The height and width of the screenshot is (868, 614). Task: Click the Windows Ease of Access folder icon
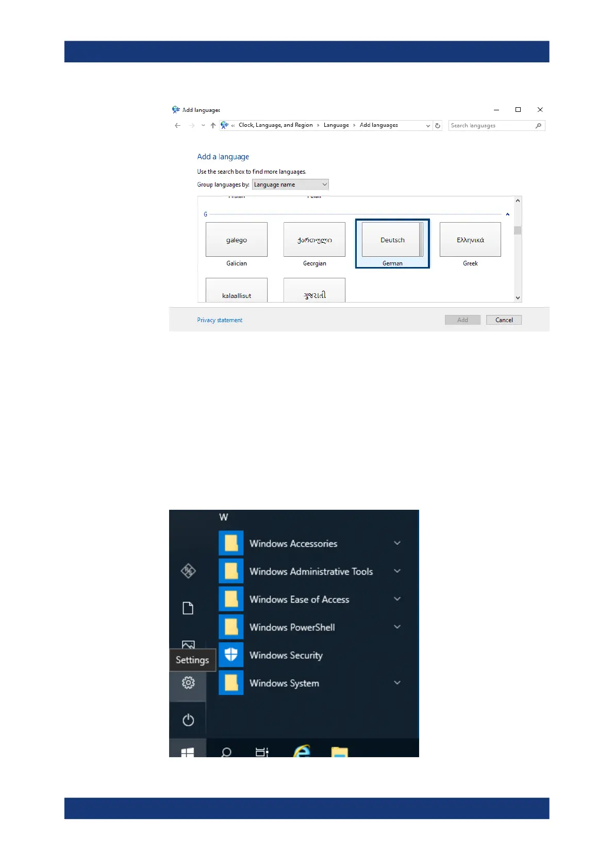point(231,599)
